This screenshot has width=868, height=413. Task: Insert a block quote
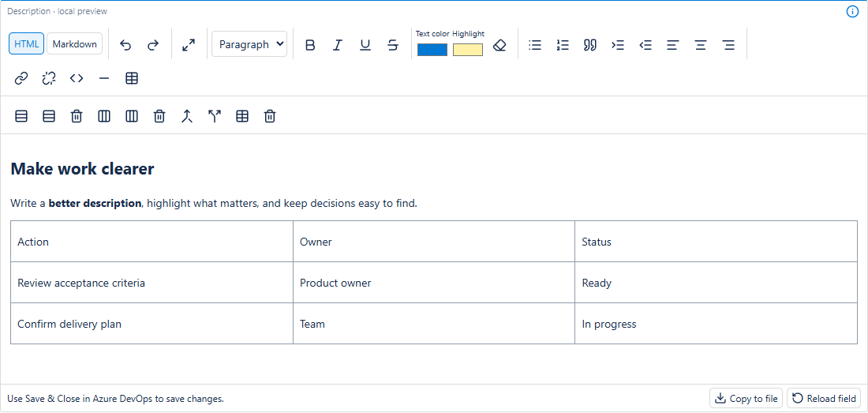click(x=590, y=45)
